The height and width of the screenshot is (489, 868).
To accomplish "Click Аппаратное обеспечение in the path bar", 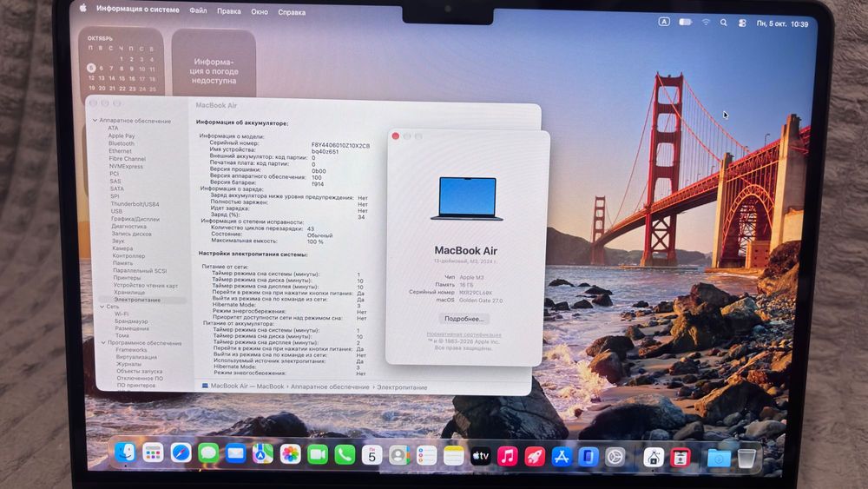I will pos(330,387).
